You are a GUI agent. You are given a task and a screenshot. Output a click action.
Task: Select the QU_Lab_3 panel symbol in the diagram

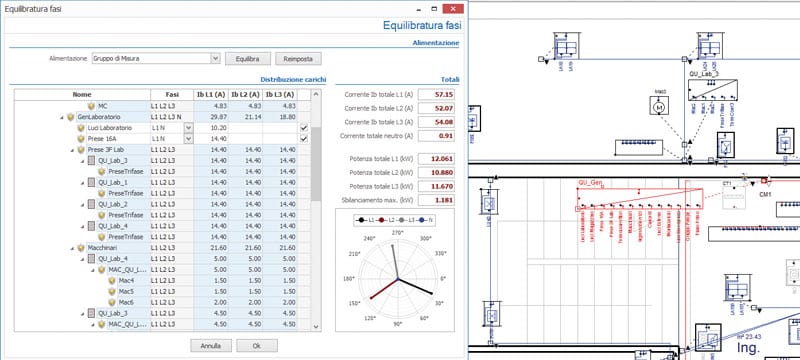712,90
